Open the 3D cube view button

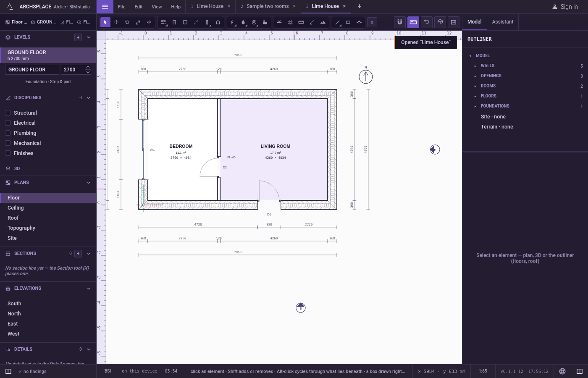pyautogui.click(x=440, y=22)
